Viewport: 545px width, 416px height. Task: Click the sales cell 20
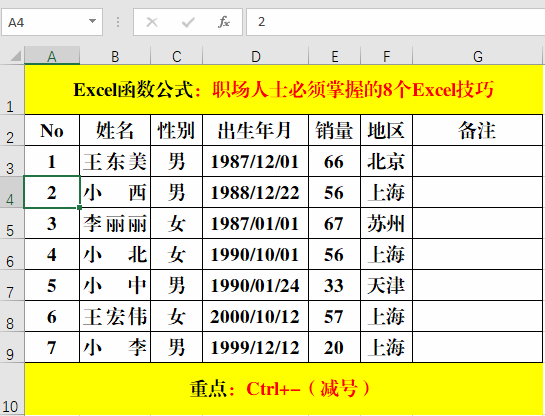pyautogui.click(x=335, y=347)
